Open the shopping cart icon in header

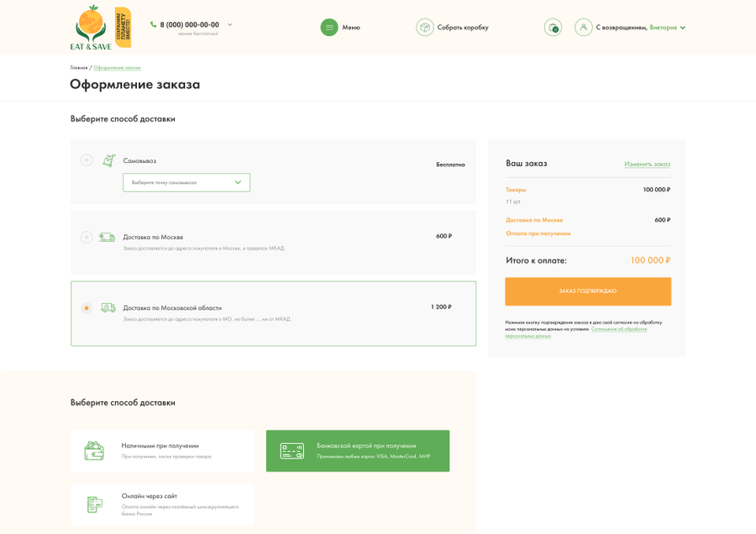[553, 28]
